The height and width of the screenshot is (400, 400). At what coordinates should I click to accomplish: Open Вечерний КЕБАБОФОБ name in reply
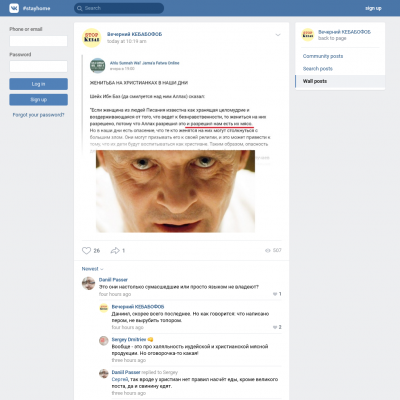pyautogui.click(x=138, y=307)
